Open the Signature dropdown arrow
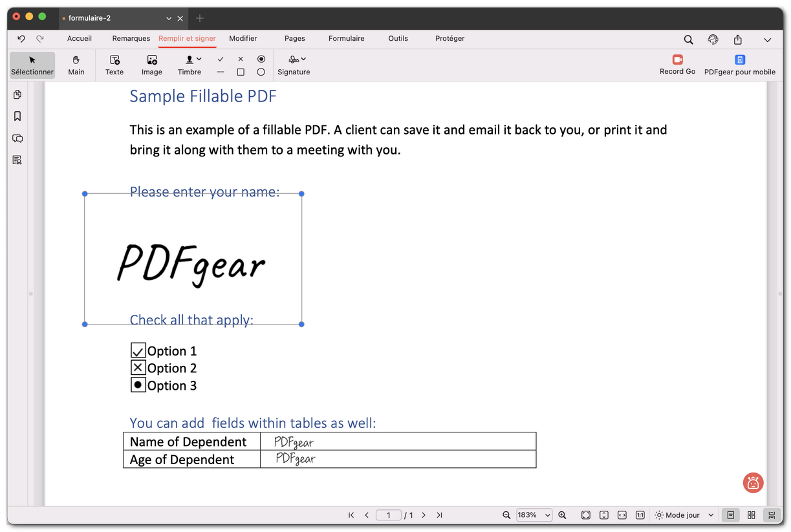 tap(303, 59)
